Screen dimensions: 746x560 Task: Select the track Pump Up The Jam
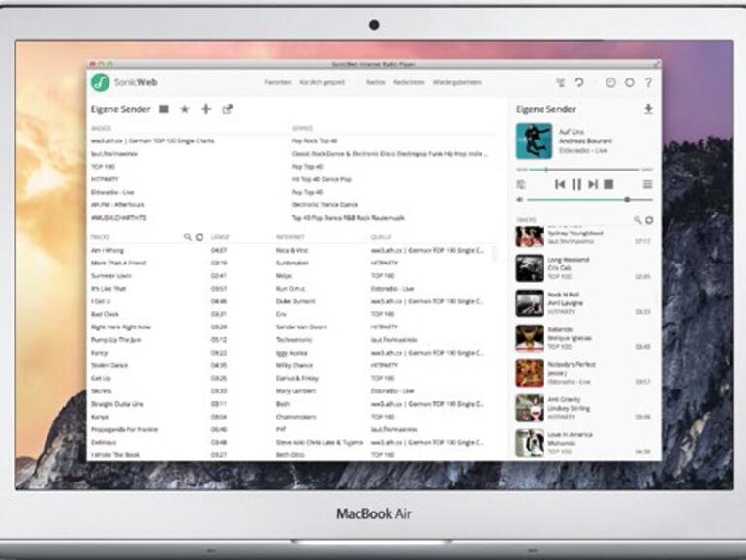(x=116, y=340)
